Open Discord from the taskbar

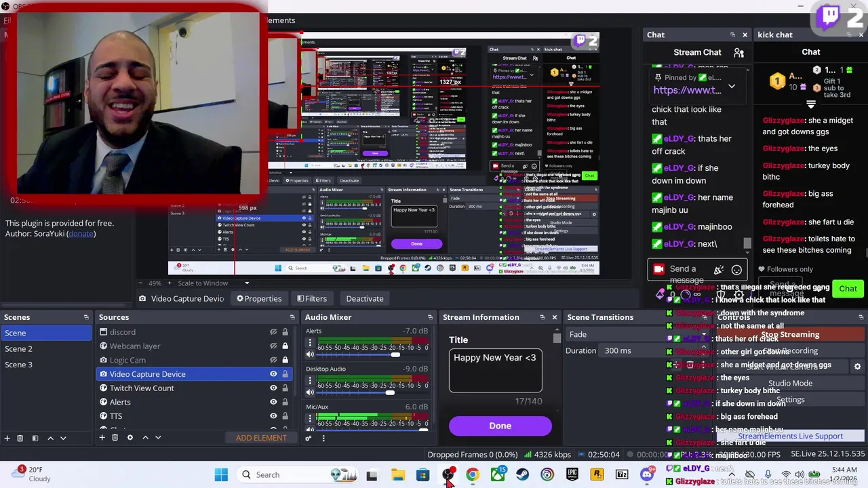coord(648,474)
